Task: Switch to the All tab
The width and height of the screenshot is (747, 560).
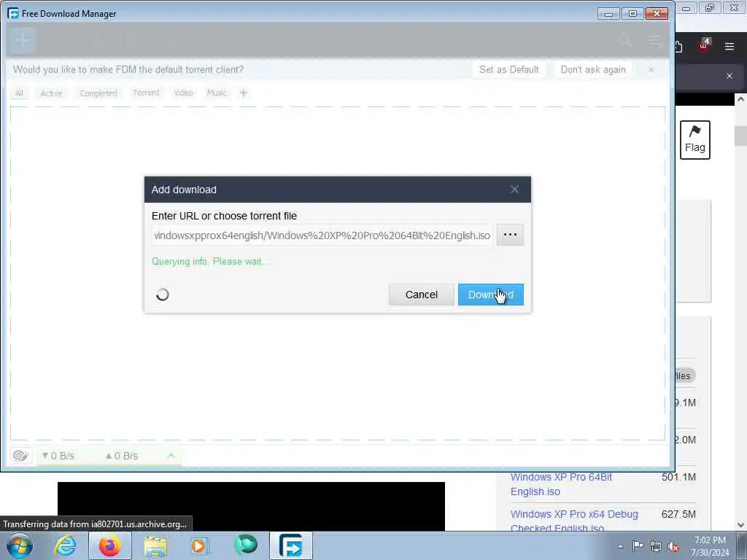Action: [19, 93]
